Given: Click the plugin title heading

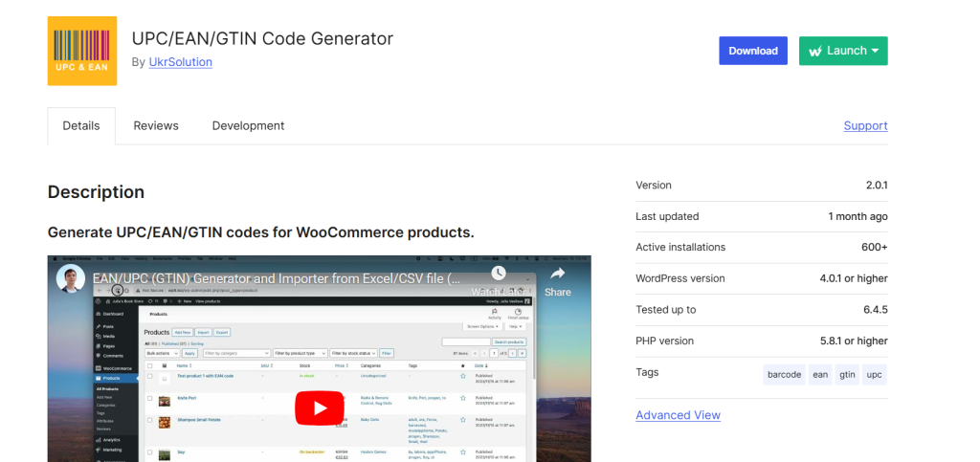Looking at the screenshot, I should 262,38.
